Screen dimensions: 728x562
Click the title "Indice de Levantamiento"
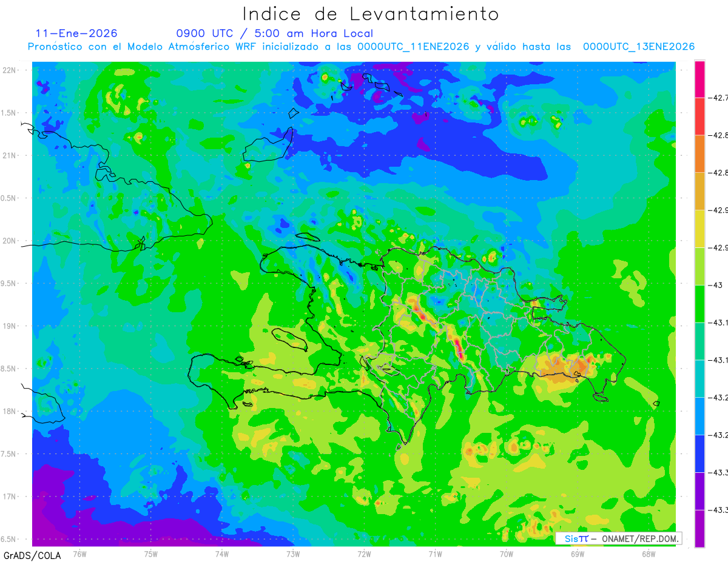[x=371, y=14]
